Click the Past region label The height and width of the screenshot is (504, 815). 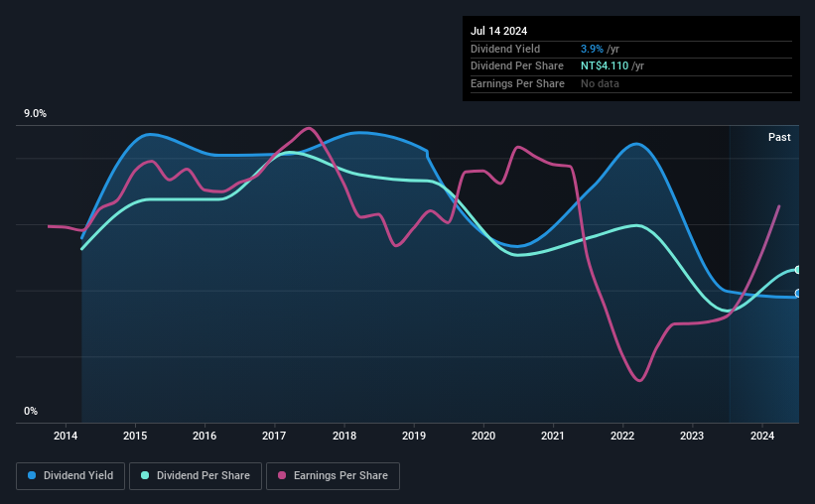(779, 137)
